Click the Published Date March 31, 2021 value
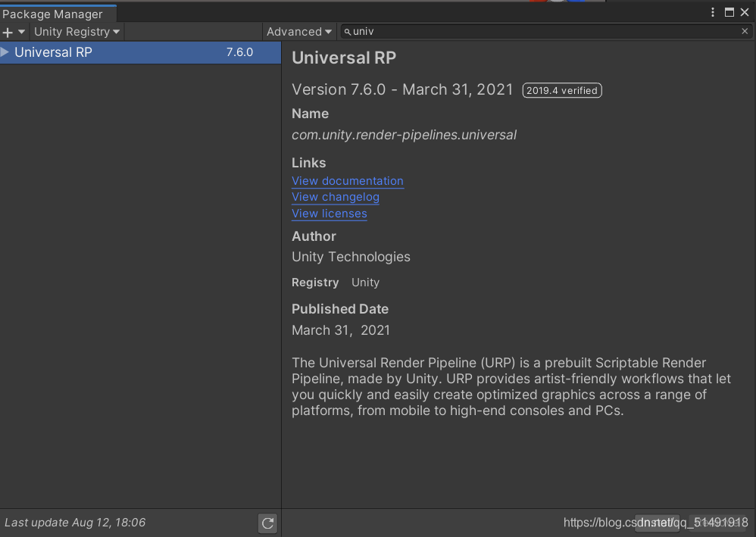This screenshot has width=756, height=537. click(x=341, y=330)
